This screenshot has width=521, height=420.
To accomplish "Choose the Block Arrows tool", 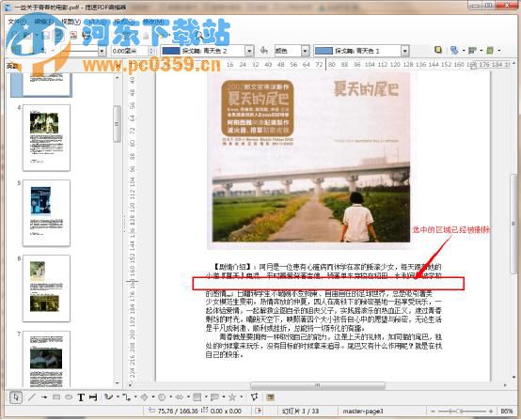I will (180, 397).
